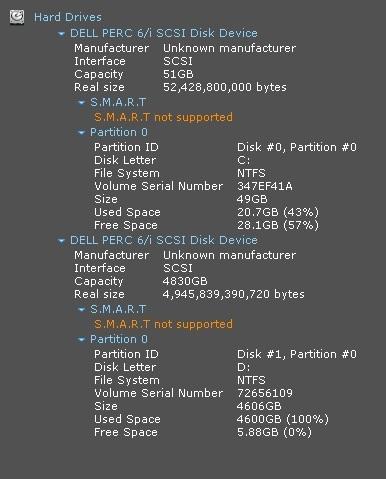Click the first S.M.A.R.T not supported message
The height and width of the screenshot is (479, 386).
[163, 117]
